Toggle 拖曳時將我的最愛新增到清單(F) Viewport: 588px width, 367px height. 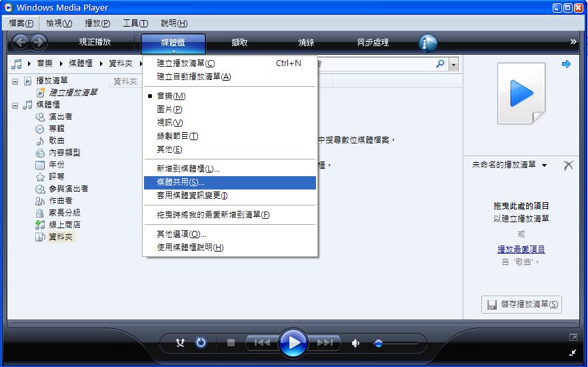230,215
